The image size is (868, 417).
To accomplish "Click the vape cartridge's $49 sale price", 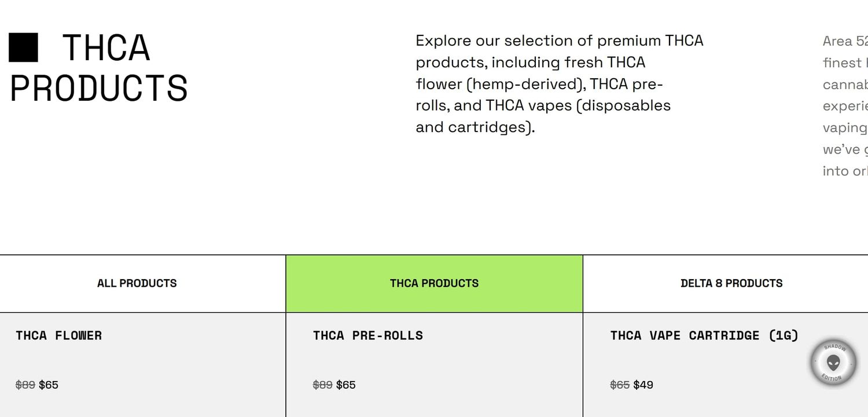I will [x=643, y=385].
